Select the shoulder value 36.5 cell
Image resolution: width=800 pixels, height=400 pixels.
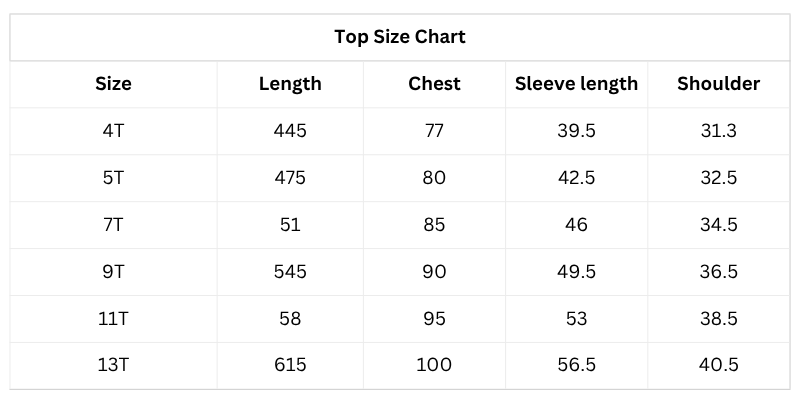718,272
